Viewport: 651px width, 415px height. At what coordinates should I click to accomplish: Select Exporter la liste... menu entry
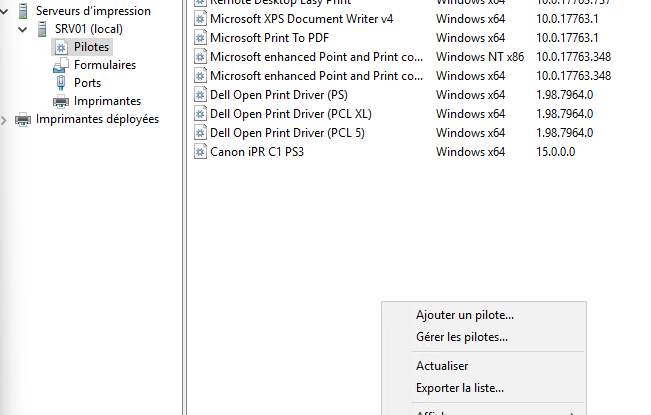coord(459,388)
